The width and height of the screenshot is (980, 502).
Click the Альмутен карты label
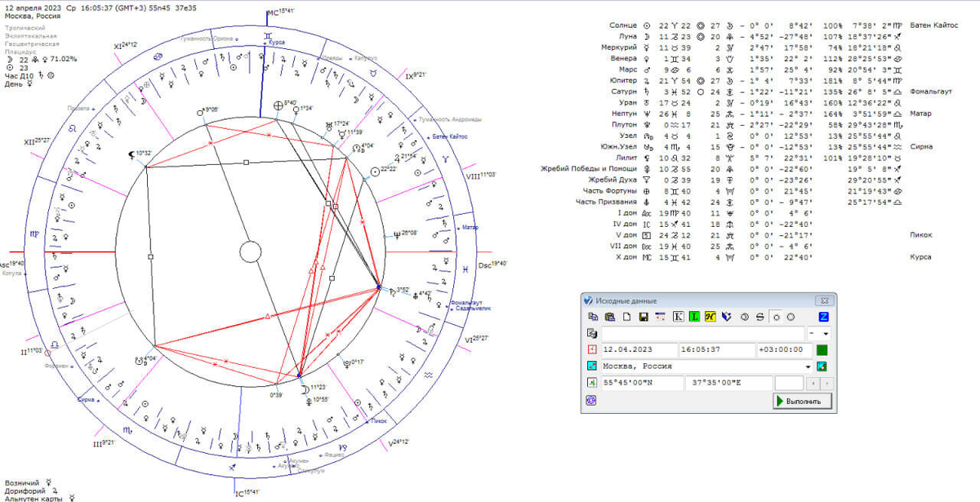(x=34, y=497)
